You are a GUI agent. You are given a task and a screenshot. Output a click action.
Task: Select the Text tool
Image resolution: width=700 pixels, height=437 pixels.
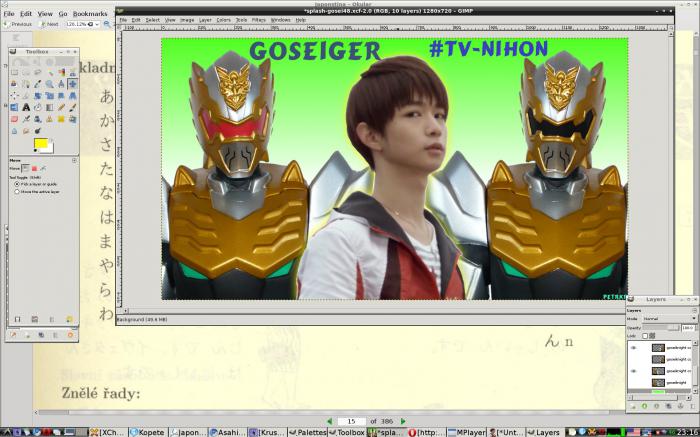[x=26, y=107]
